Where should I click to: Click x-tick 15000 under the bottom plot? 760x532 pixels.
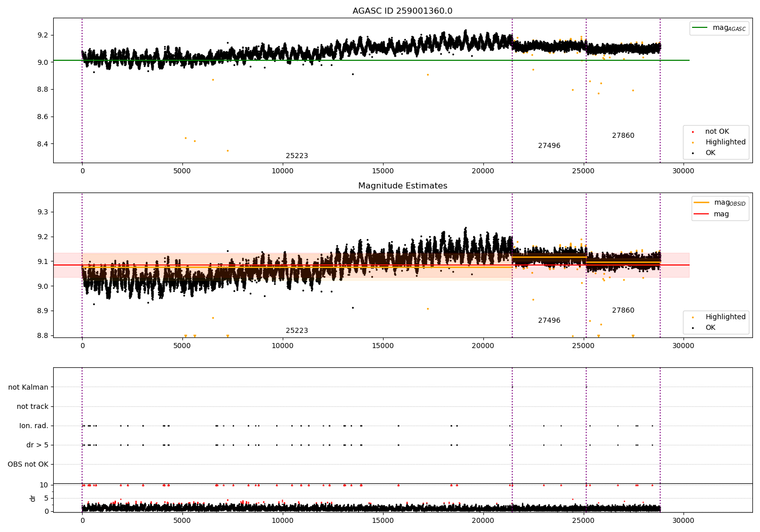383,520
